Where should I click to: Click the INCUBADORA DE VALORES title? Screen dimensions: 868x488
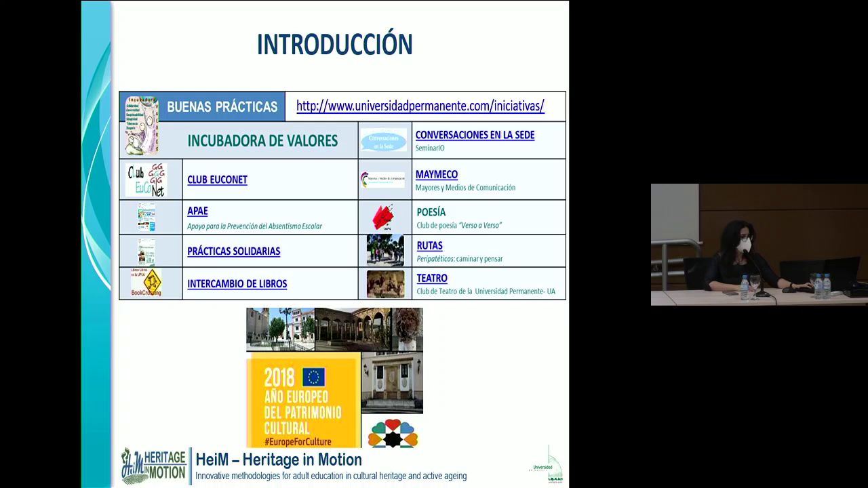tap(262, 141)
